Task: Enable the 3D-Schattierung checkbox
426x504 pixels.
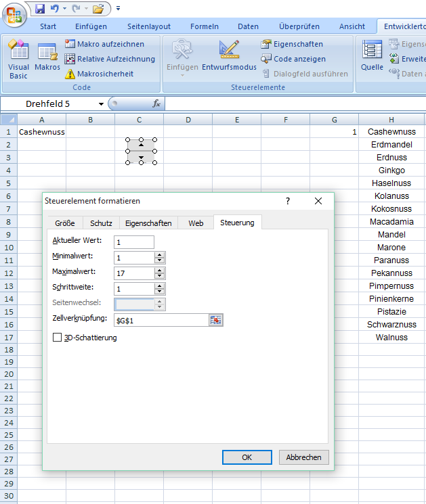Action: point(58,338)
